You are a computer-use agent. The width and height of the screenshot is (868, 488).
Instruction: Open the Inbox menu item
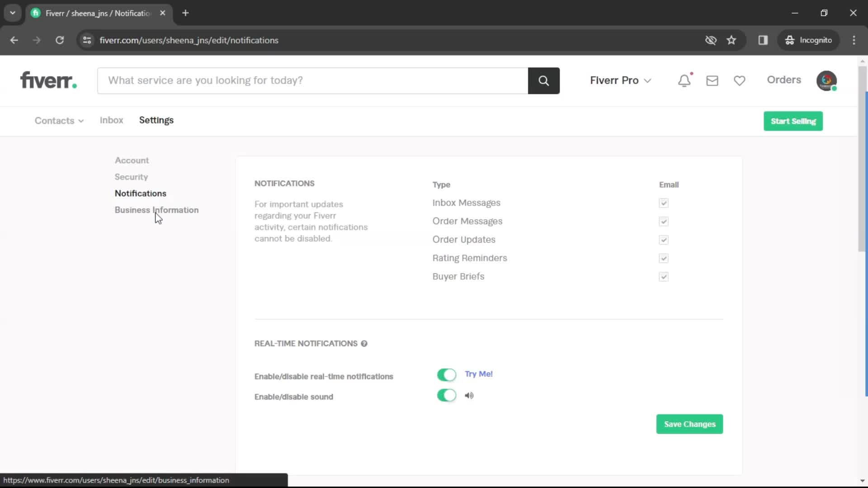pos(111,120)
